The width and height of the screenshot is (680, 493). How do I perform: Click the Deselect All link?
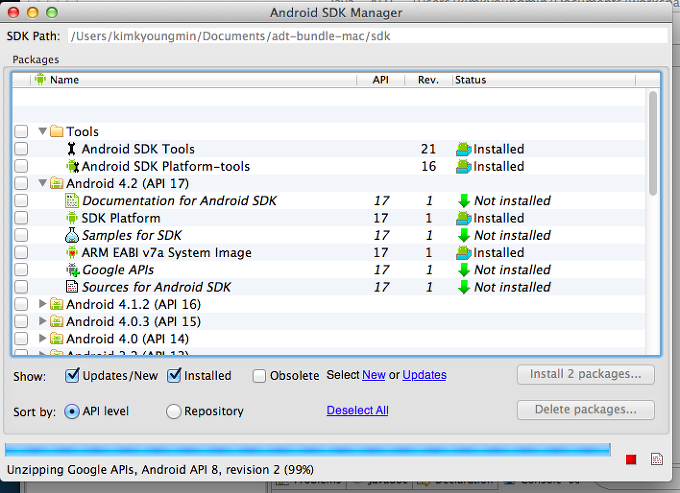click(x=357, y=410)
